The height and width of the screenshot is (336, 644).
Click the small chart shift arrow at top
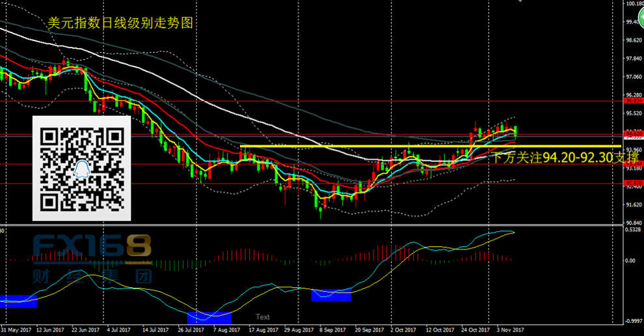[518, 2]
